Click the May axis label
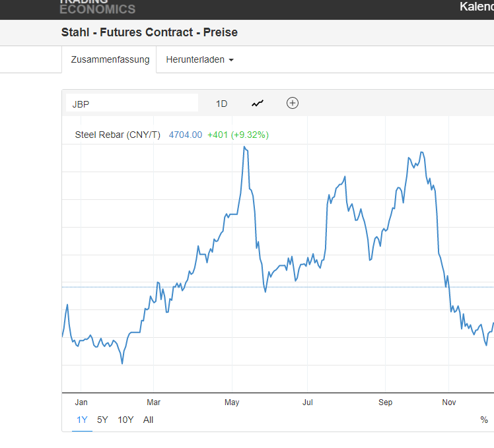This screenshot has height=448, width=494. (x=232, y=402)
